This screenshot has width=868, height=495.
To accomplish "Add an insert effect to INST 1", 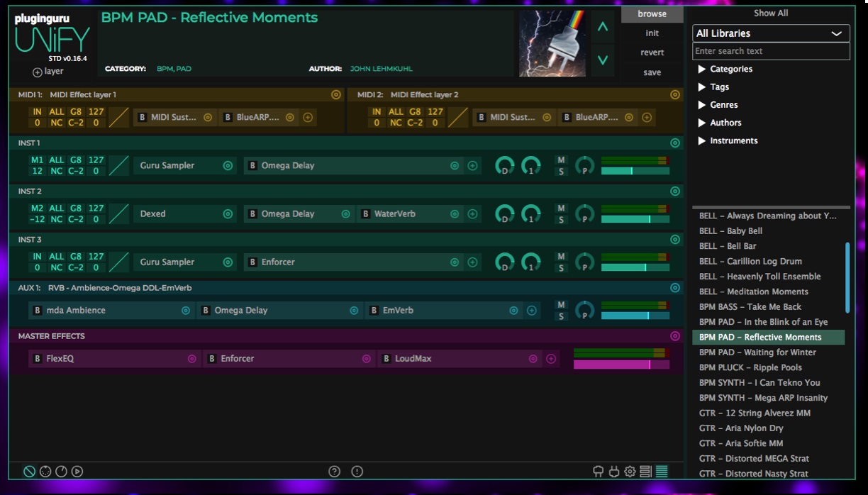I will click(x=473, y=165).
